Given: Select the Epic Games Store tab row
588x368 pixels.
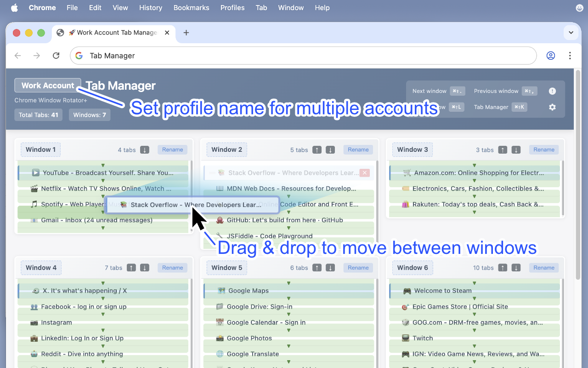Looking at the screenshot, I should (474, 307).
